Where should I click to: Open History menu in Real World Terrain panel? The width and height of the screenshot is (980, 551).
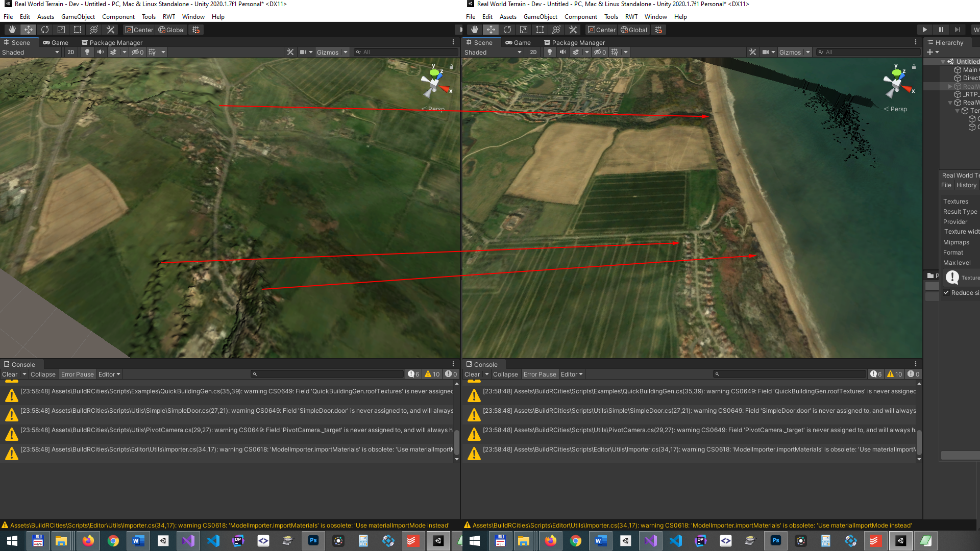point(966,185)
